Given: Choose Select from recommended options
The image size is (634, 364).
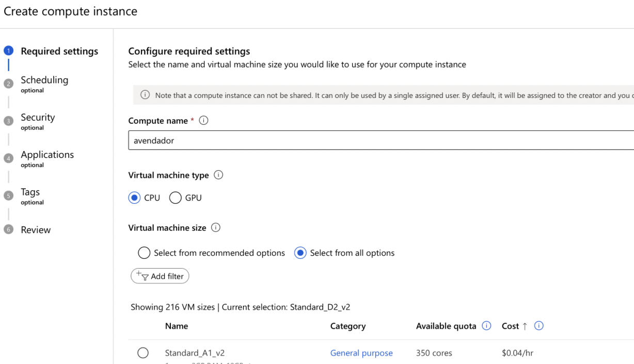Looking at the screenshot, I should [144, 253].
